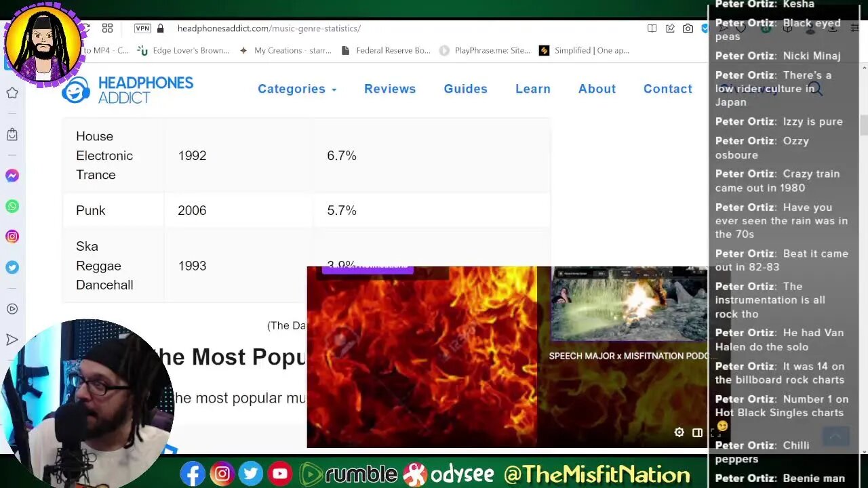Click the edit page pencil icon

pos(670,28)
